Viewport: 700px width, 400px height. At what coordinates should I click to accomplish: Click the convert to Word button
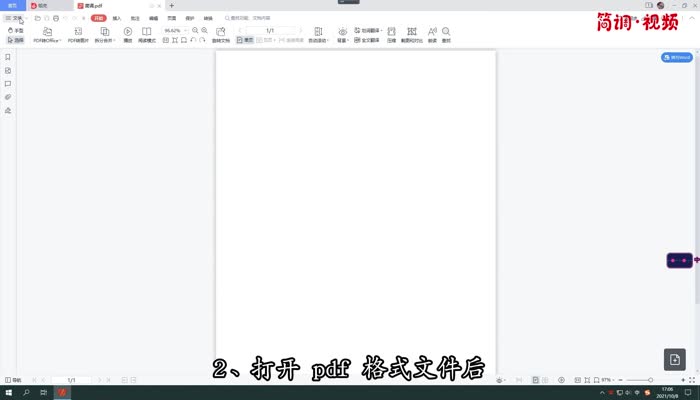click(676, 58)
